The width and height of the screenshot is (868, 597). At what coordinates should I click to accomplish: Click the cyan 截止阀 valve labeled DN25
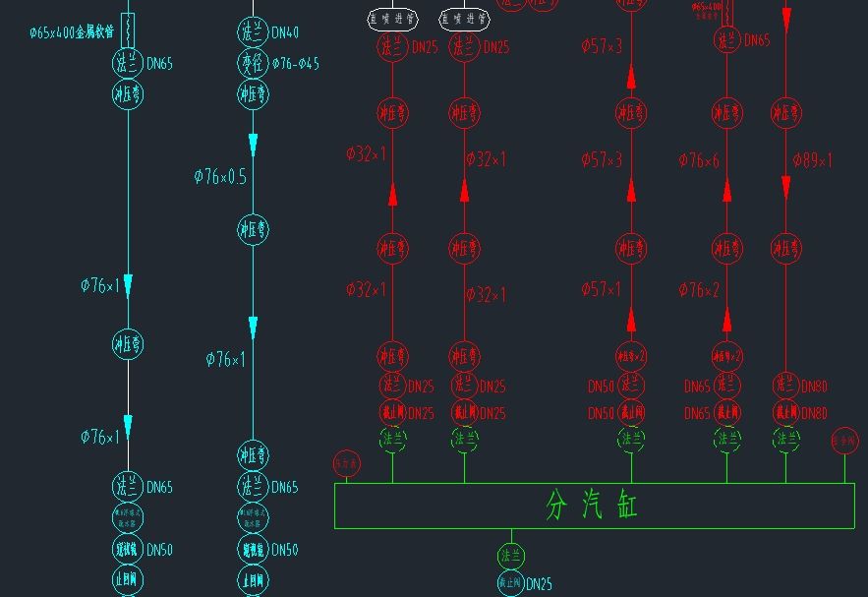point(510,583)
